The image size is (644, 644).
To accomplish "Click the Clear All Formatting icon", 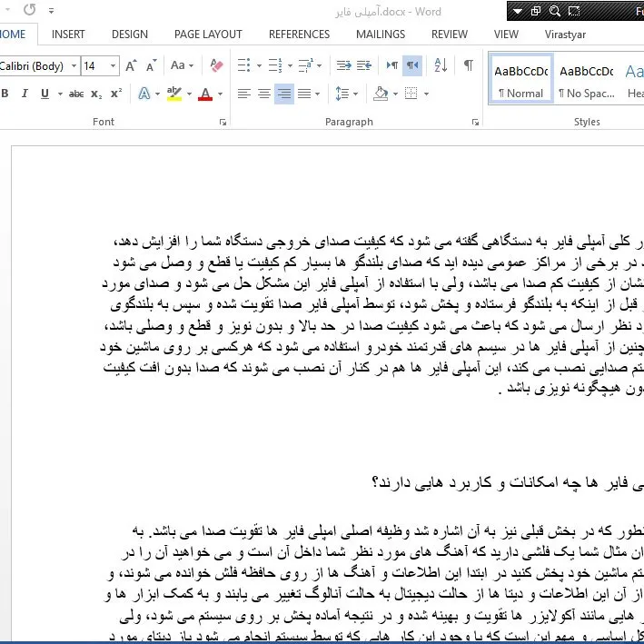I will 216,65.
